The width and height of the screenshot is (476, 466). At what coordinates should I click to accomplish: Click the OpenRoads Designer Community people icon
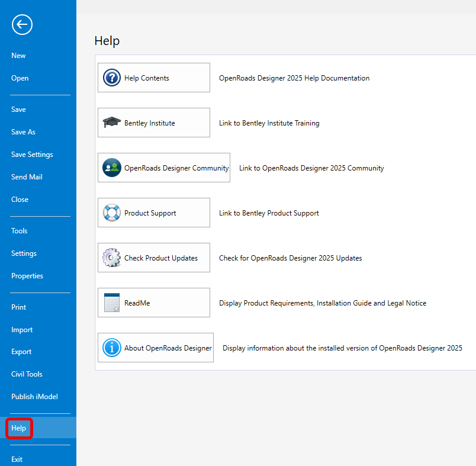click(111, 168)
